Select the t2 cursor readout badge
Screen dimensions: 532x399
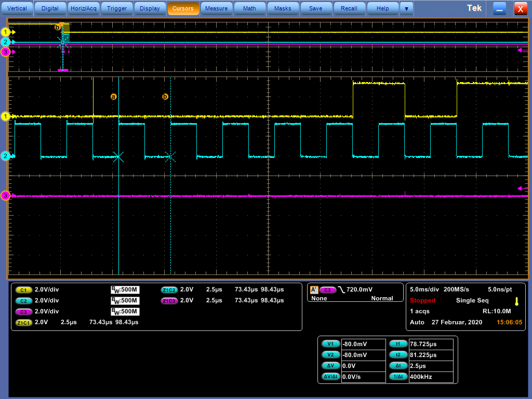398,355
